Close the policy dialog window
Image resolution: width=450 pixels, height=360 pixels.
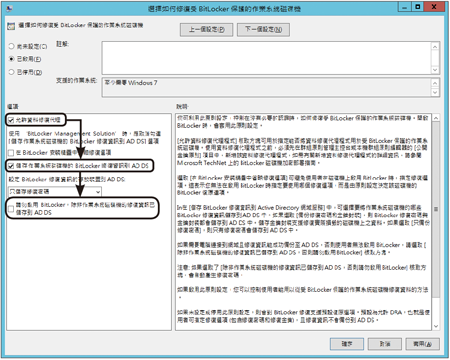coord(434,7)
